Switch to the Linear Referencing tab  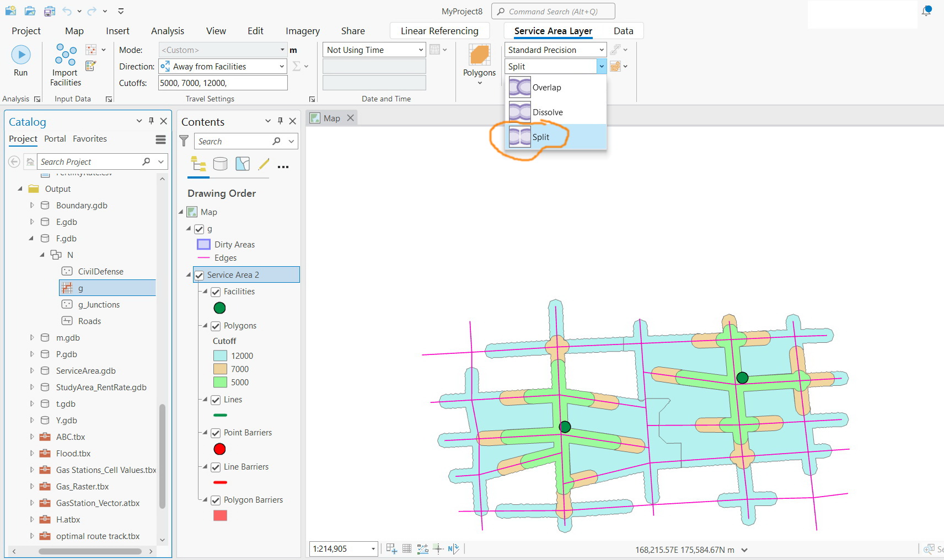[x=439, y=31]
